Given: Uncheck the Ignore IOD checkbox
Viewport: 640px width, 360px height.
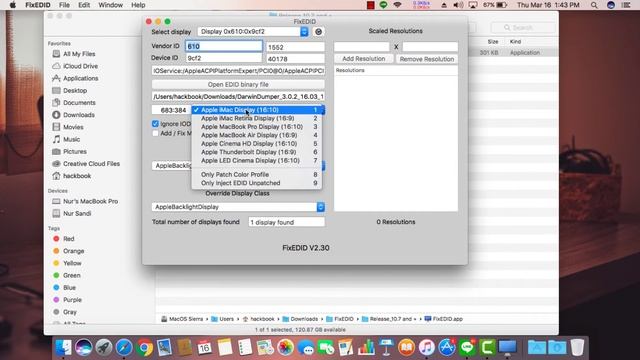Looking at the screenshot, I should (x=155, y=124).
